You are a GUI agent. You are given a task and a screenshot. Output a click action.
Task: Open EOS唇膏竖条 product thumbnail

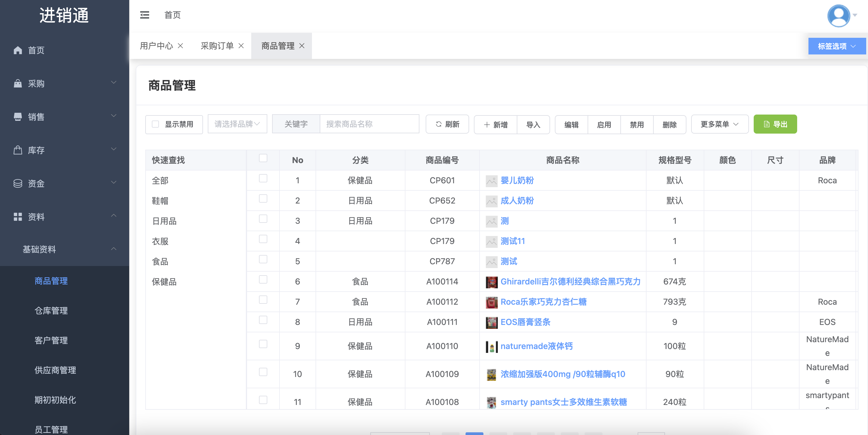point(492,322)
